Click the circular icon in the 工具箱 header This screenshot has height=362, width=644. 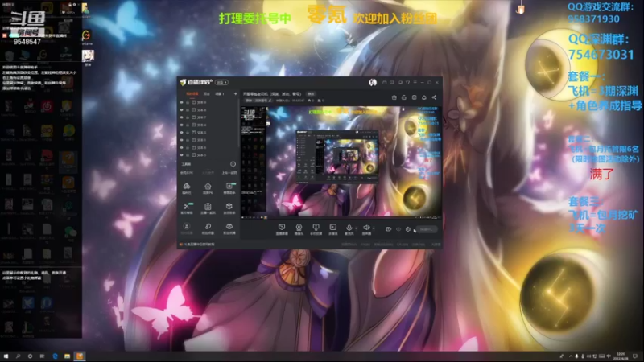pyautogui.click(x=233, y=164)
